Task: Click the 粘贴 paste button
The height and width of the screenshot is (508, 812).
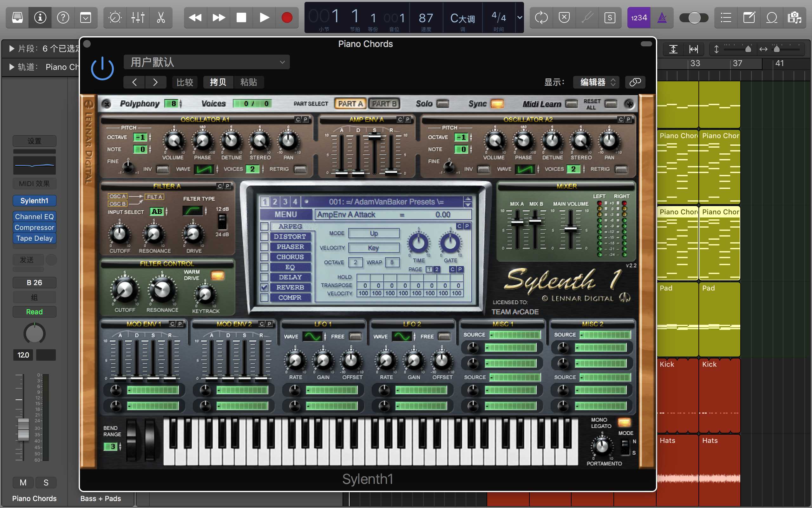Action: pos(249,82)
